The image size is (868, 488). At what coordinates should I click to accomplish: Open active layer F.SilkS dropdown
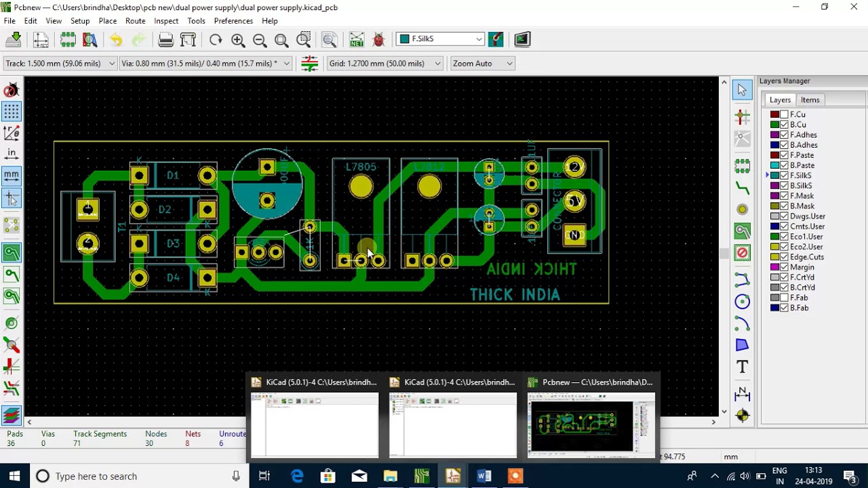(x=441, y=39)
